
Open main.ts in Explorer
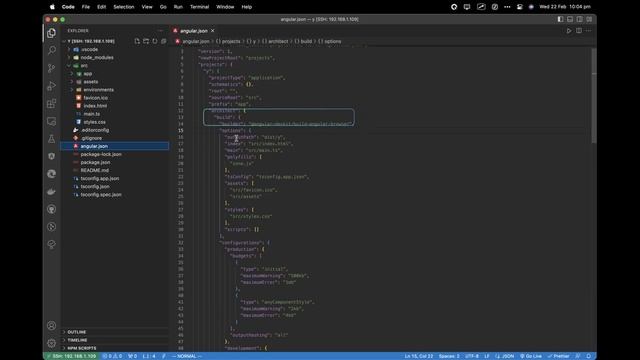[115, 114]
